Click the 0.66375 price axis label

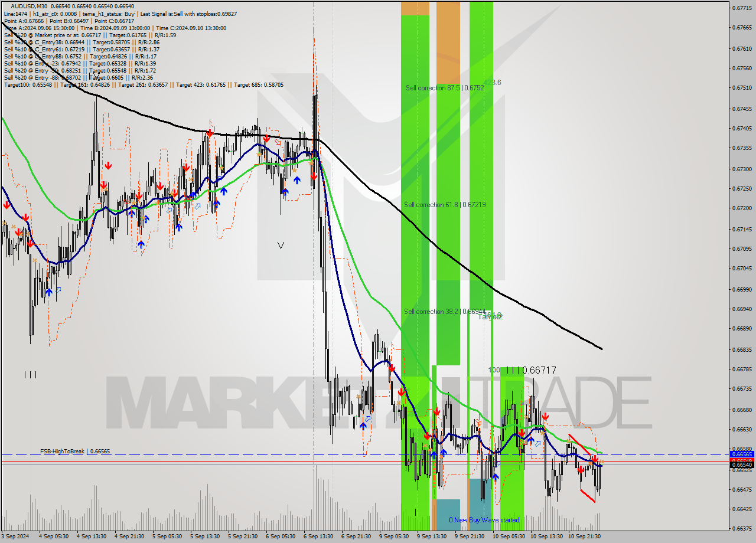point(742,528)
